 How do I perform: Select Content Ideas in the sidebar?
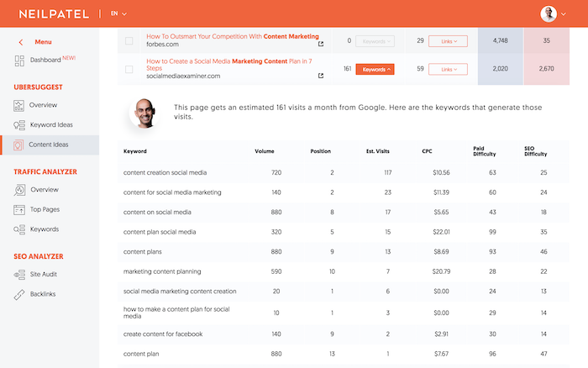(49, 145)
